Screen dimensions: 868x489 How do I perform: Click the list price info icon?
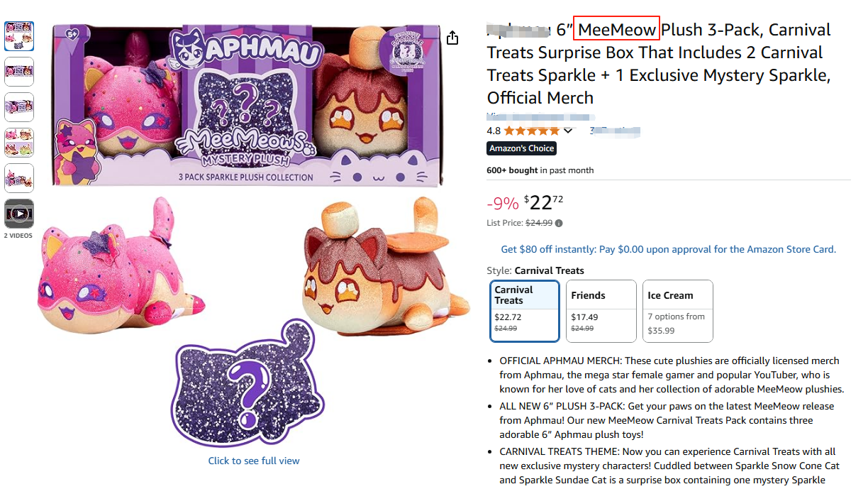(x=559, y=223)
